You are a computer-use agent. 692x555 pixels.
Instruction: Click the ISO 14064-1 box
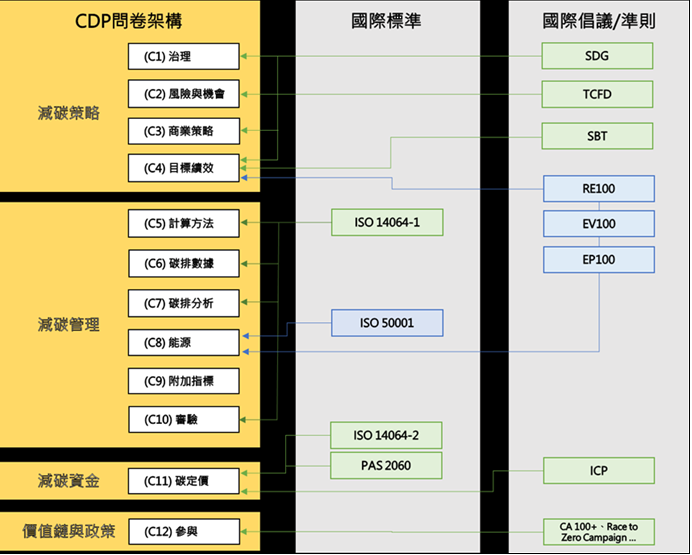[387, 222]
